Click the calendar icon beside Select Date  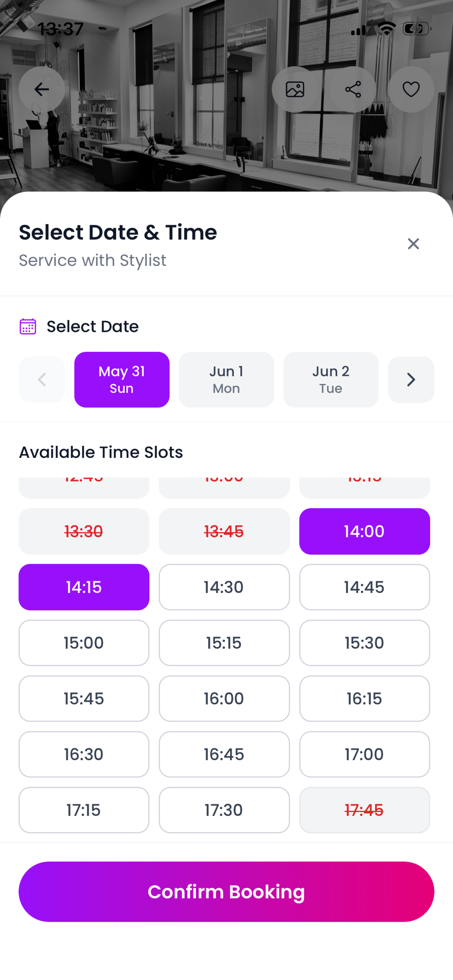(x=28, y=326)
